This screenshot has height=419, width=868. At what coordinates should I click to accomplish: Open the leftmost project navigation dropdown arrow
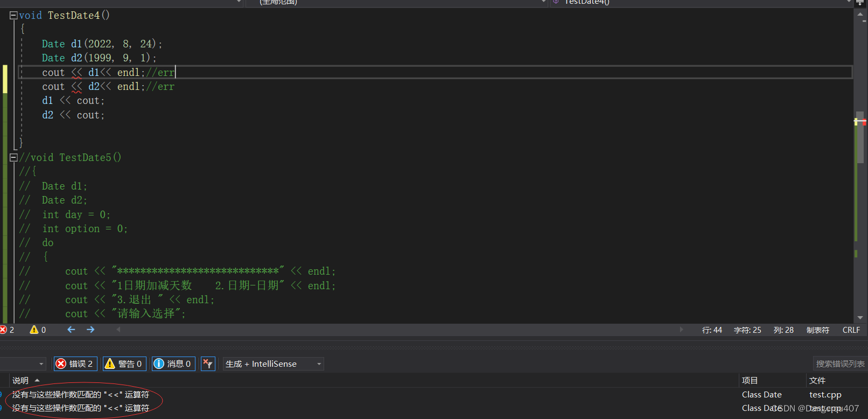[x=239, y=2]
